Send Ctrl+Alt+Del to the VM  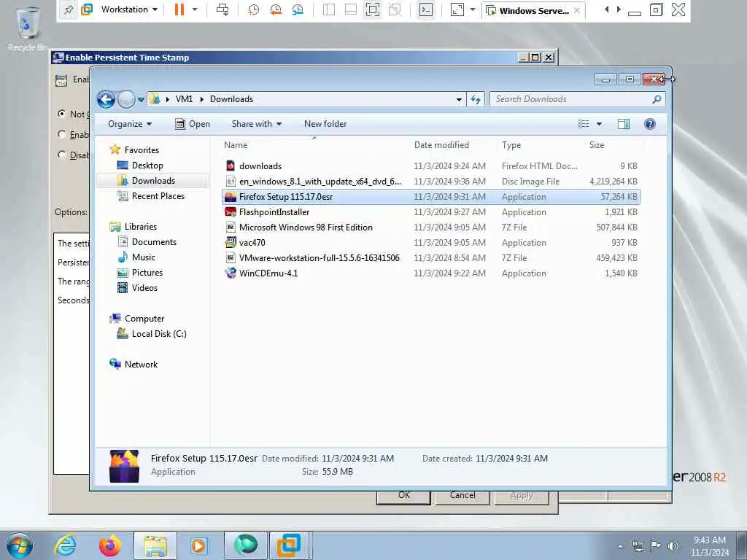click(x=222, y=9)
